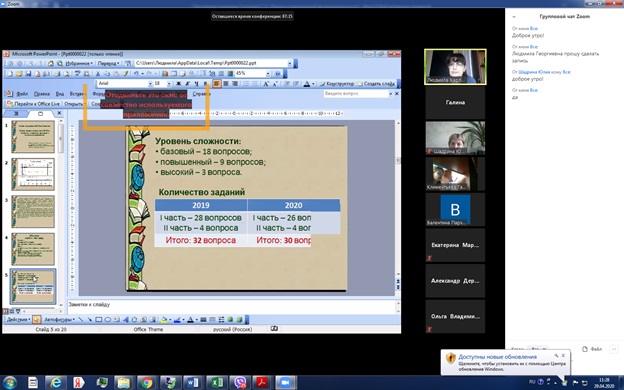Image resolution: width=624 pixels, height=390 pixels.
Task: Open the Автофигуры dropdown menu
Action: point(59,320)
